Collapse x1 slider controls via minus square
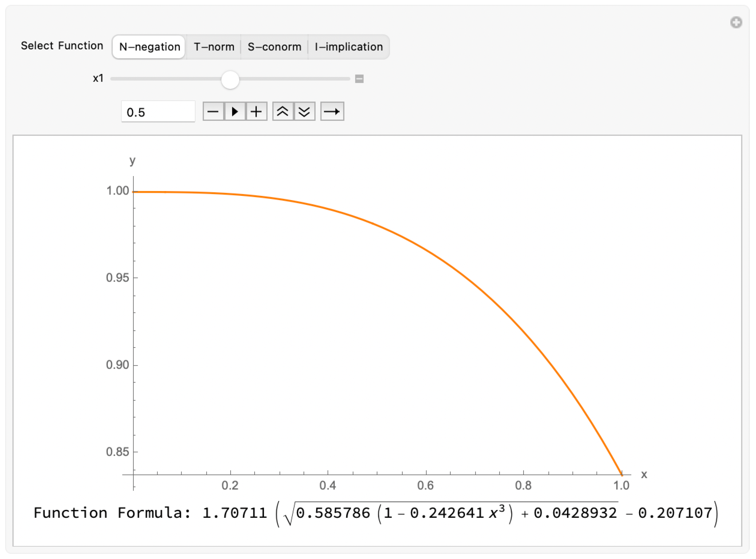This screenshot has height=559, width=756. tap(359, 79)
